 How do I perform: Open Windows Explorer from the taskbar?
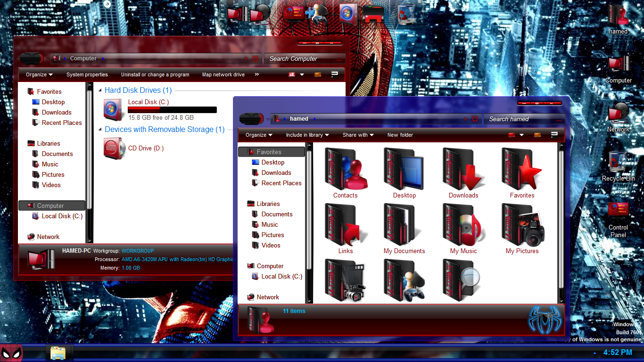[59, 353]
